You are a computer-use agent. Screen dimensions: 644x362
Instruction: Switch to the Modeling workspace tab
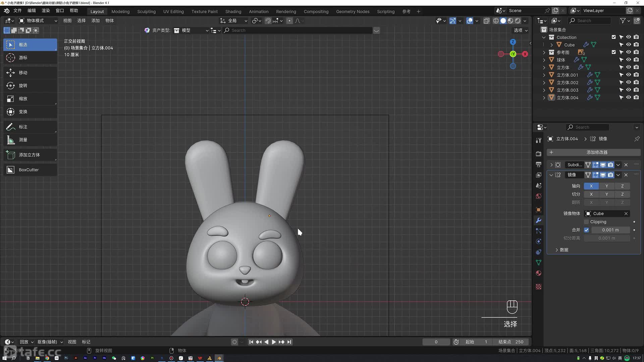pos(120,11)
